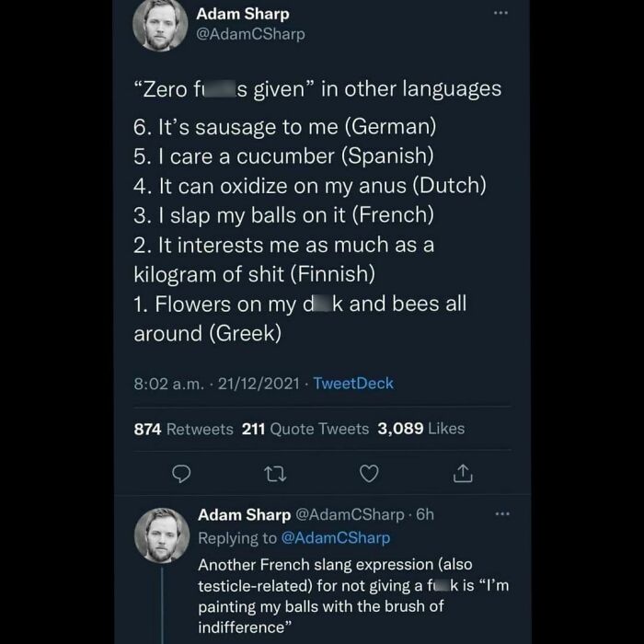Click Adam Sharp's avatar on the reply tweet
The image size is (644, 644).
tap(161, 535)
